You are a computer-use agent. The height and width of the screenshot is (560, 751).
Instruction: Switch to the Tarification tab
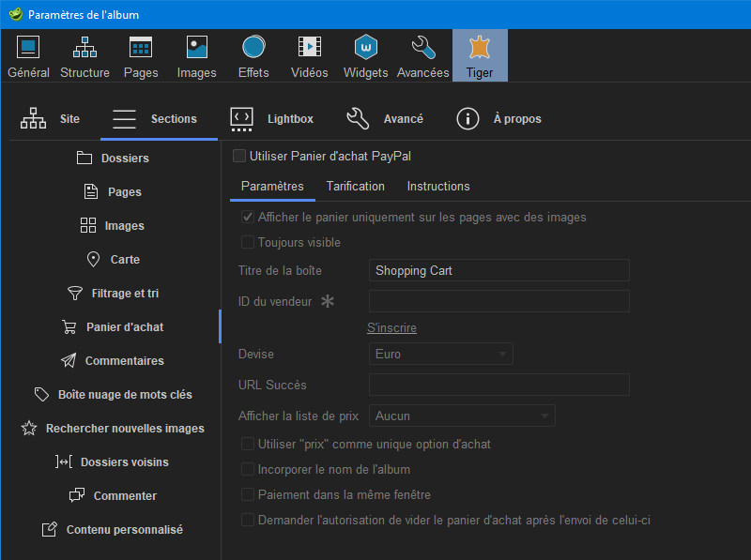pos(355,187)
